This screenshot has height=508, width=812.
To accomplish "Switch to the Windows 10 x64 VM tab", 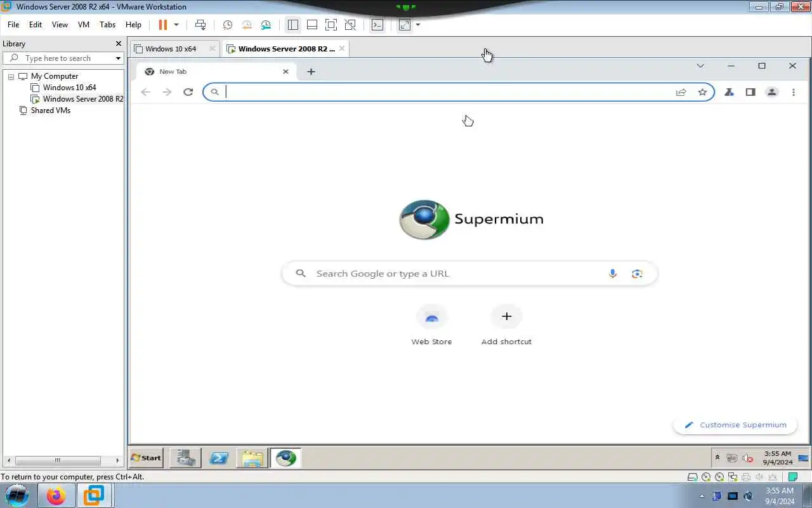I will coord(170,49).
